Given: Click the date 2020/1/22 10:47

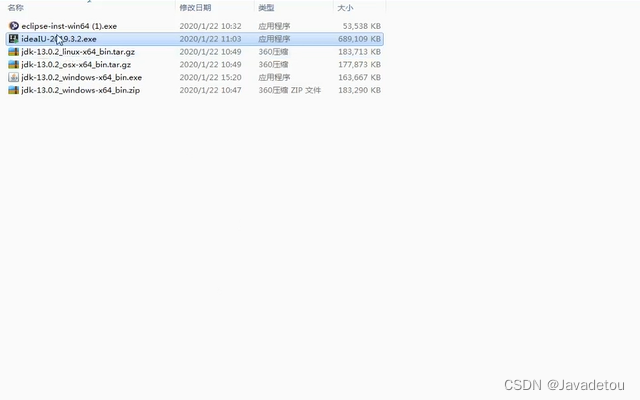Looking at the screenshot, I should pos(210,90).
